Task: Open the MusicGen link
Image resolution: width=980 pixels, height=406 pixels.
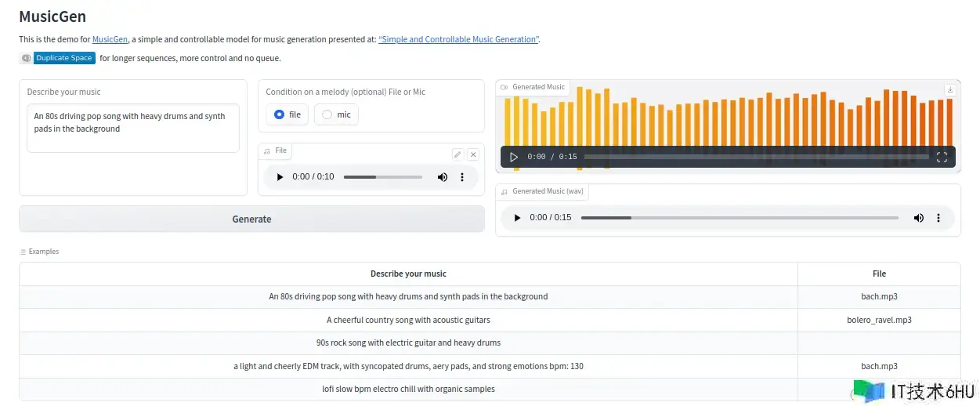Action: pos(110,39)
